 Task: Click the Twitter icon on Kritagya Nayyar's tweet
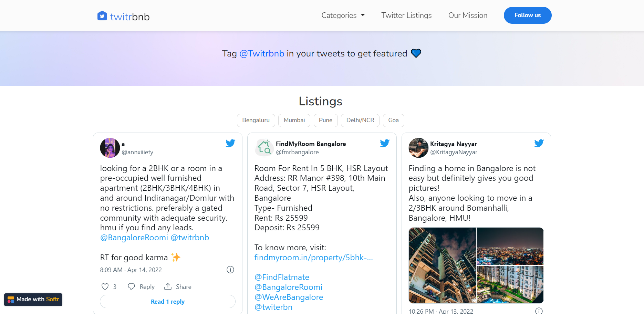coord(539,143)
